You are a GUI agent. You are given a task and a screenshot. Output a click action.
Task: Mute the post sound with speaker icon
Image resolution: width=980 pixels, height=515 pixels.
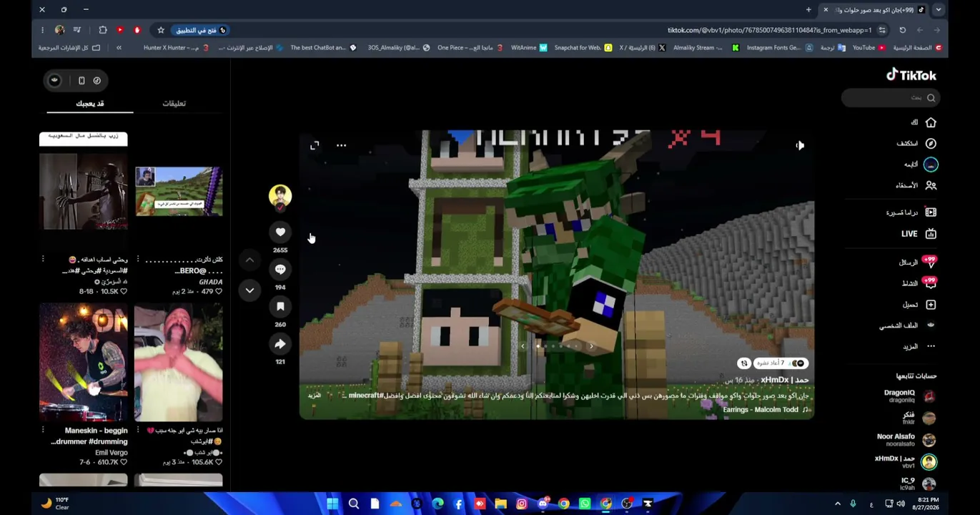pos(800,145)
